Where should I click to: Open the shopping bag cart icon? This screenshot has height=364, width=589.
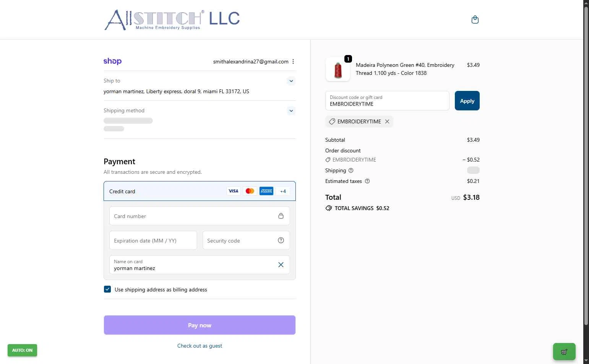(x=475, y=19)
